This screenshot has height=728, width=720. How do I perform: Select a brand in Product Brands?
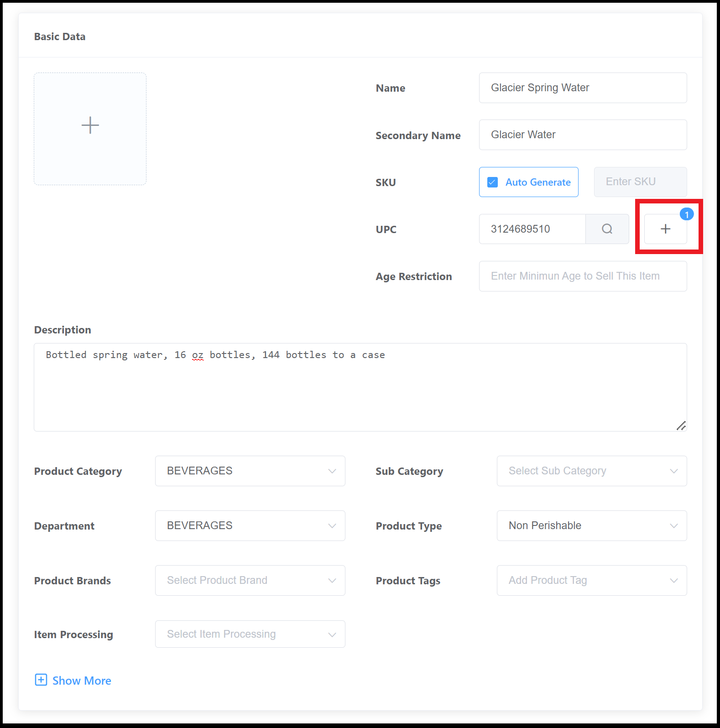click(250, 580)
